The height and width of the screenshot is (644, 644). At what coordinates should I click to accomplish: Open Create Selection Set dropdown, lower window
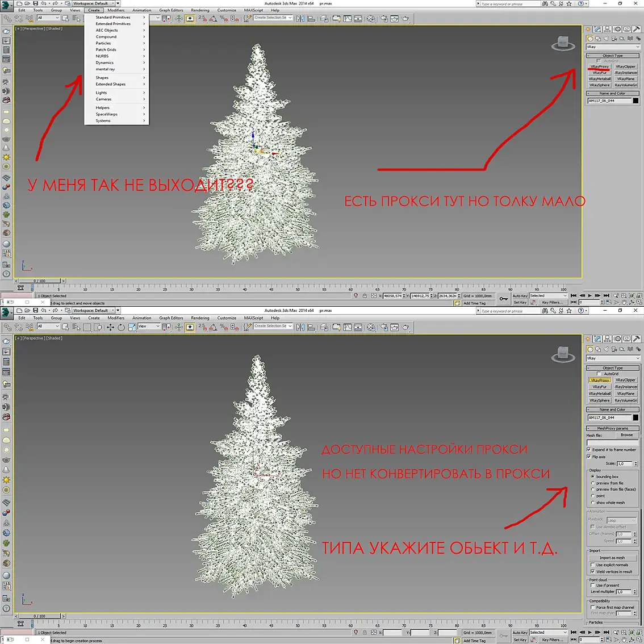273,326
